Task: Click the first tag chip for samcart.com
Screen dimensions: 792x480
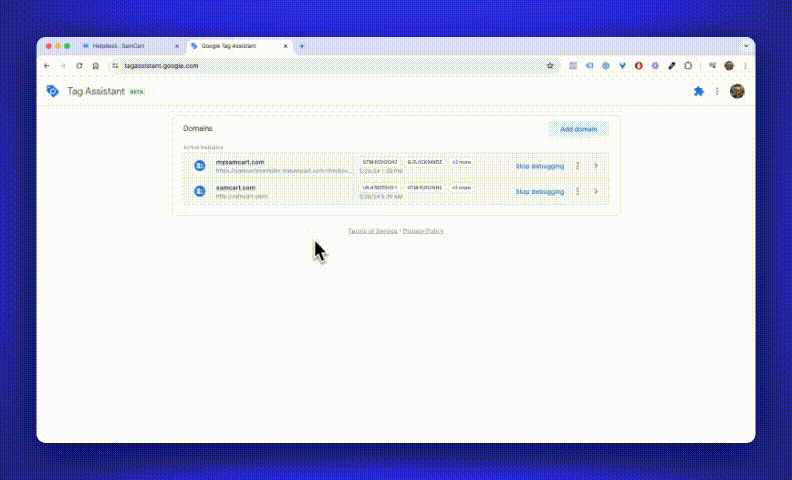Action: coord(379,187)
